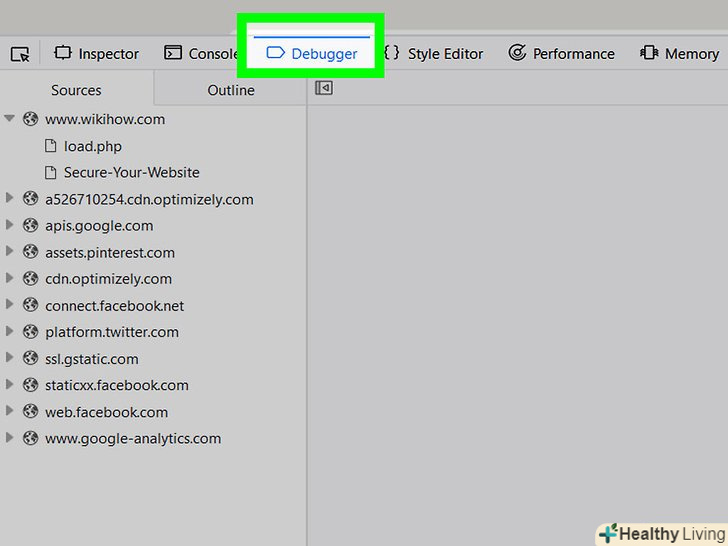Select the web.facebook.com label
This screenshot has height=546, width=728.
click(x=106, y=412)
